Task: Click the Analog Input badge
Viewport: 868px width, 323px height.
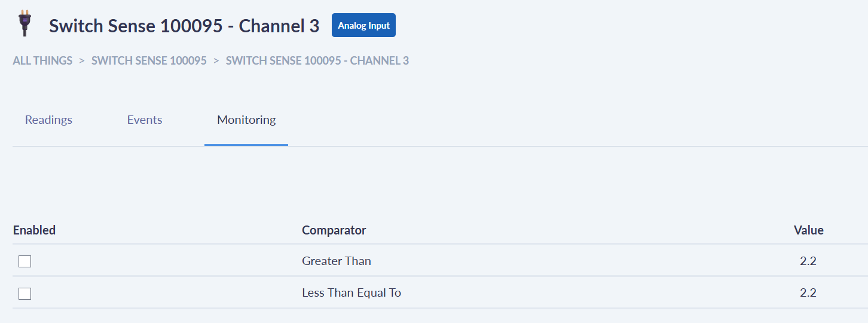Action: [x=363, y=26]
